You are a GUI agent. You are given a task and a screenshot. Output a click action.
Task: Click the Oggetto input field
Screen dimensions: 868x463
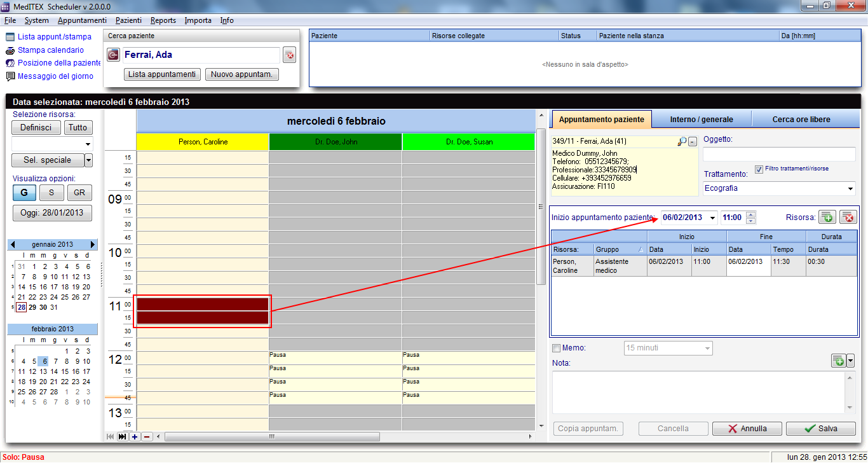coord(780,154)
